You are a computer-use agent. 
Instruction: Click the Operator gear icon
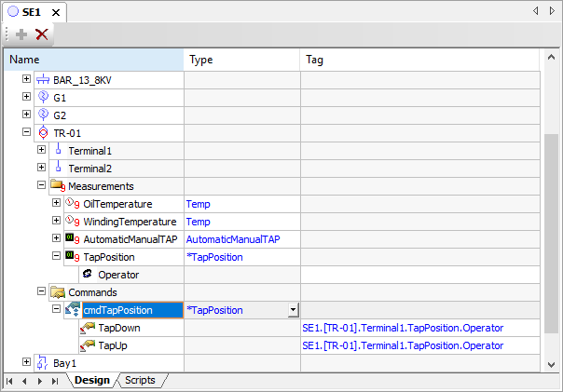click(87, 275)
